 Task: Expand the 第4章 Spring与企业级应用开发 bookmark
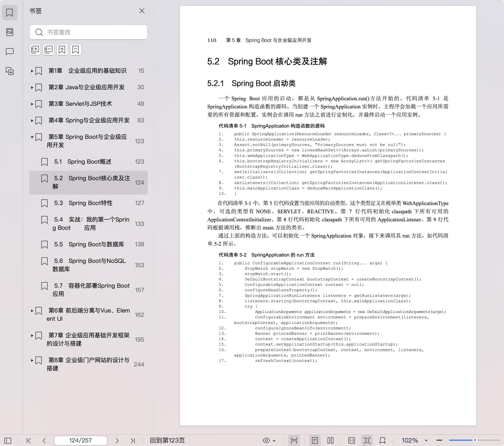click(x=32, y=121)
